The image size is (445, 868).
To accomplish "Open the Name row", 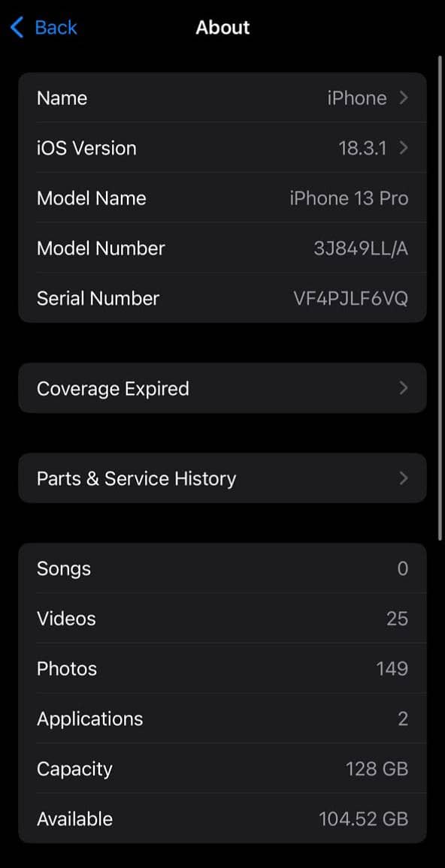I will click(x=222, y=98).
